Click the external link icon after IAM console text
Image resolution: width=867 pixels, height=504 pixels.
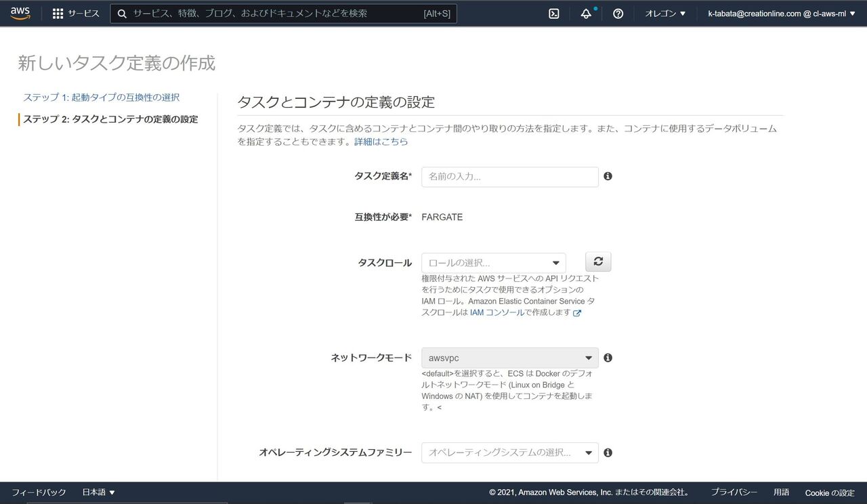(577, 313)
